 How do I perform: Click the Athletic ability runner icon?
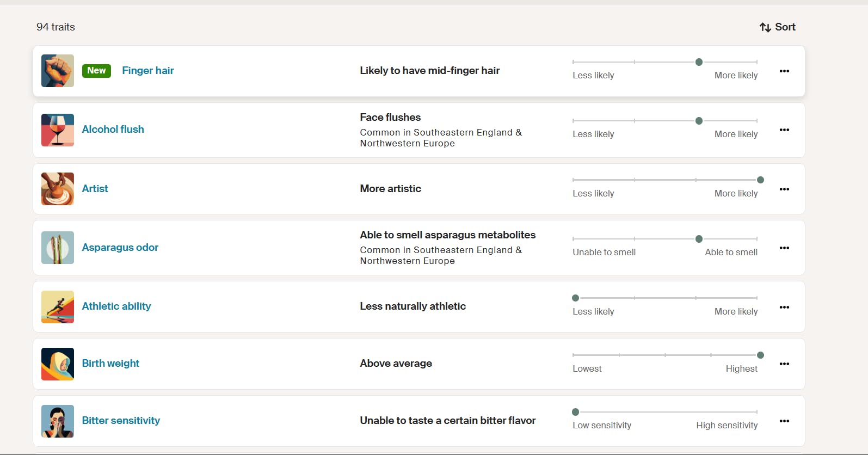pos(58,307)
